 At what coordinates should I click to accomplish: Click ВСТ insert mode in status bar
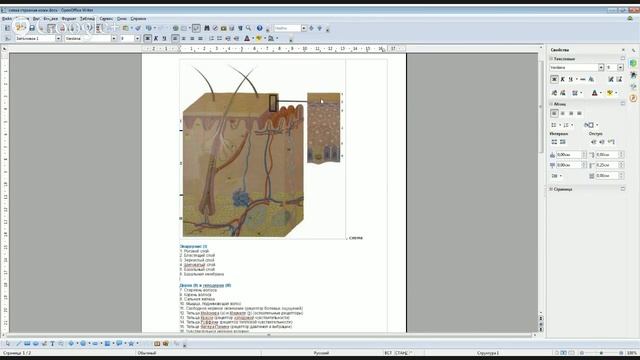tap(388, 353)
